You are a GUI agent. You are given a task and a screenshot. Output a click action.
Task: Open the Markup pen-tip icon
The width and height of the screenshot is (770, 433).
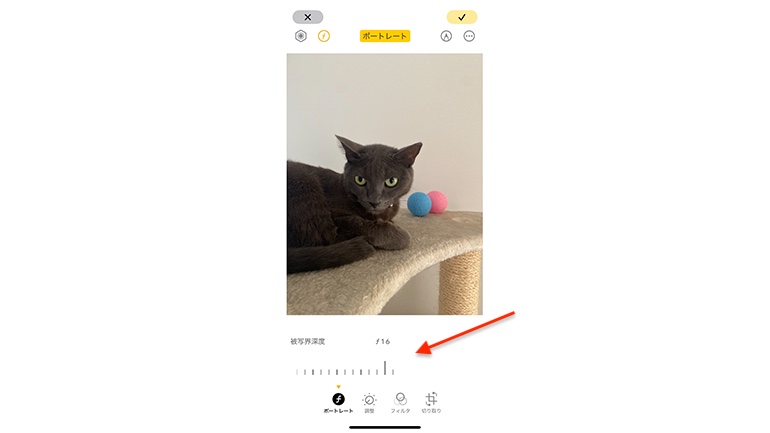tap(446, 36)
